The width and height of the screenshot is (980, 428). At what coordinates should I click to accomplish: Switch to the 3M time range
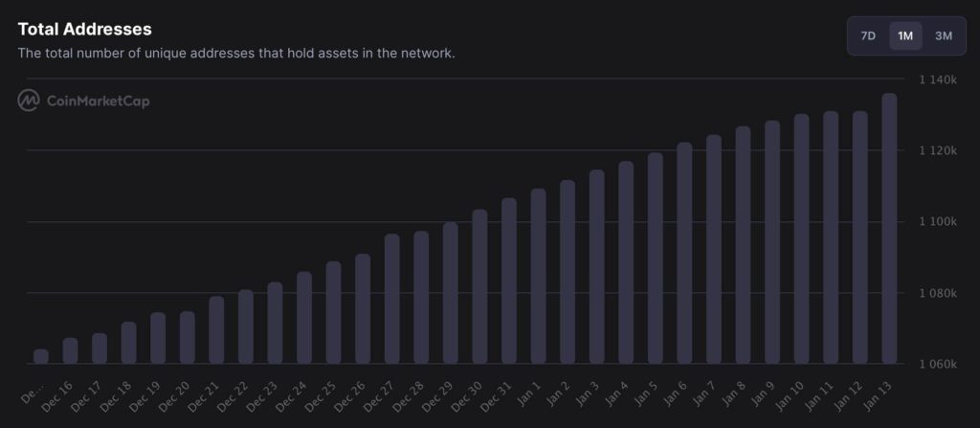[944, 35]
